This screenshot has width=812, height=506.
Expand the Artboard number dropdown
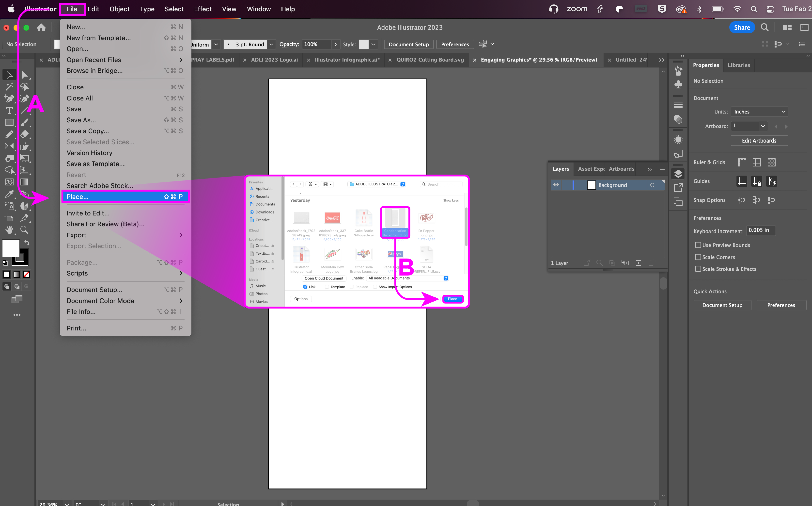763,126
